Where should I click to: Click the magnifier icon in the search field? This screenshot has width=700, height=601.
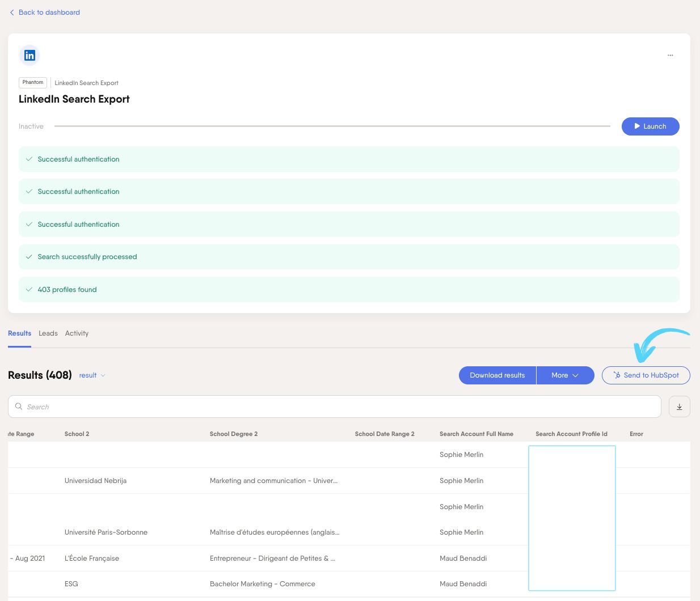pos(19,407)
